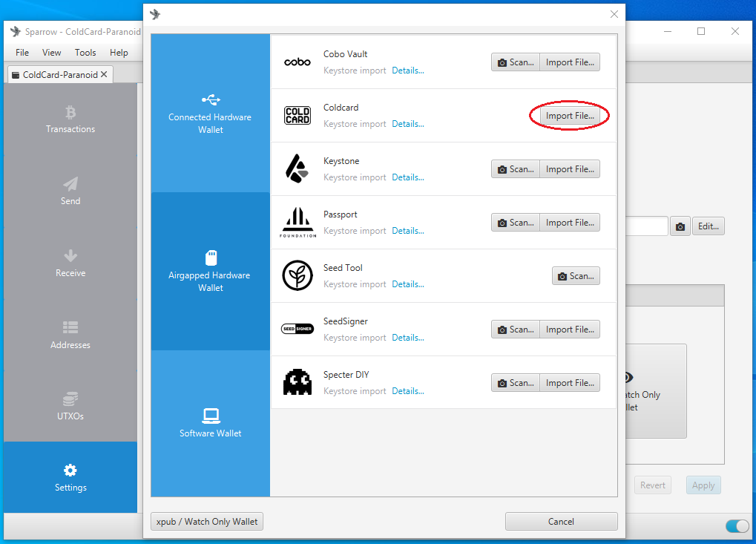Click the camera icon beside Edit
The height and width of the screenshot is (544, 756).
(680, 226)
